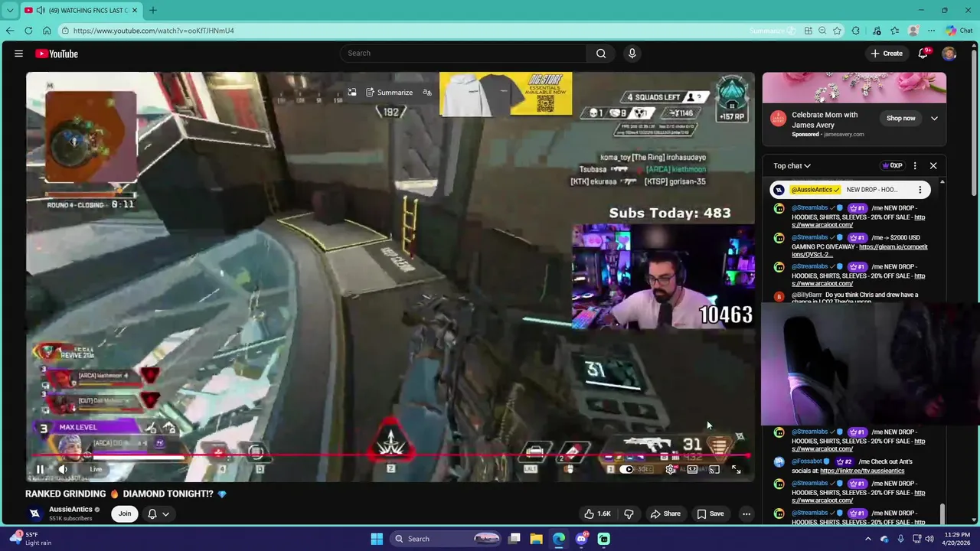Expand the subscription notification bell dropdown

coord(158,514)
